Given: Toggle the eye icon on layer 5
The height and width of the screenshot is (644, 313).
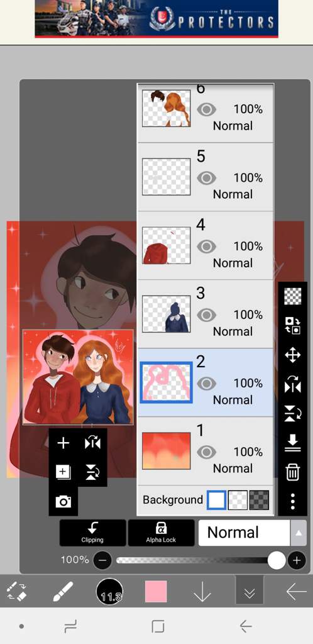Looking at the screenshot, I should (x=206, y=178).
